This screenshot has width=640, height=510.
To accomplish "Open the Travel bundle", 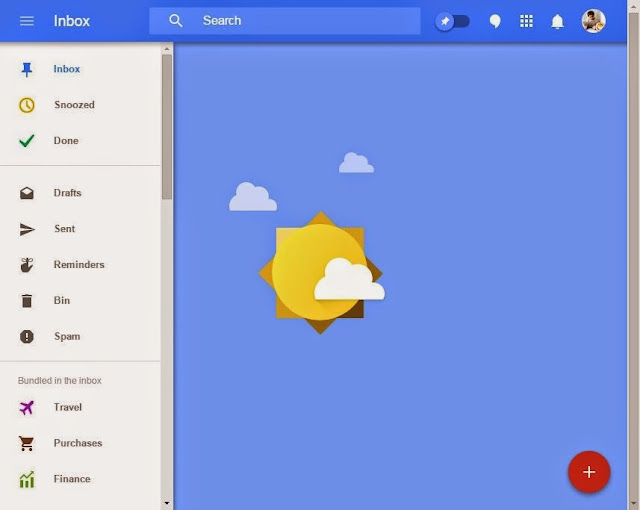I will [68, 407].
